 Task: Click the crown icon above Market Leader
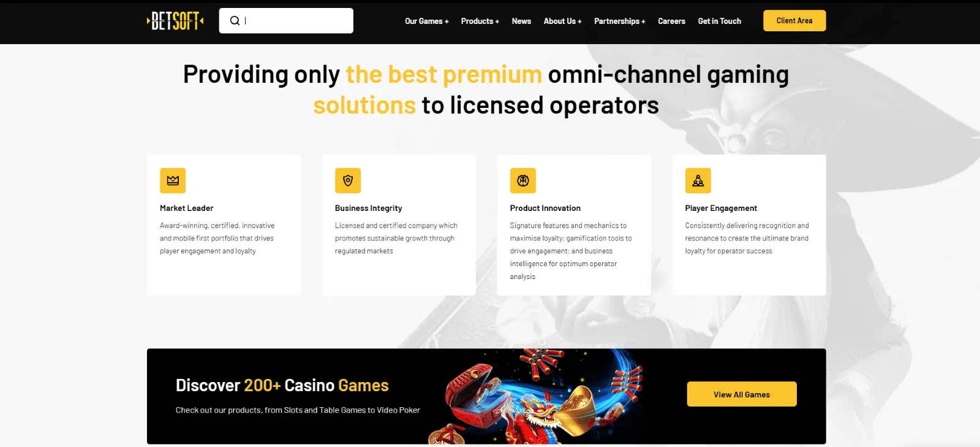click(x=173, y=181)
